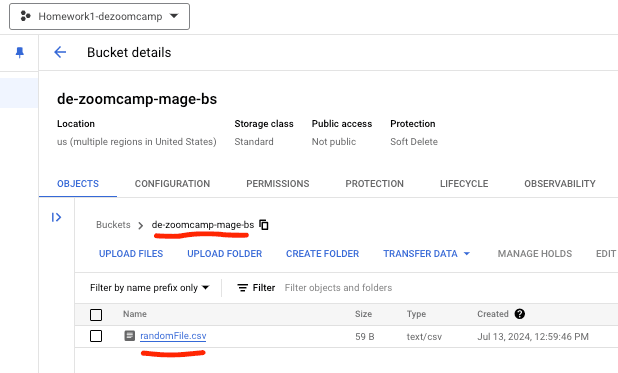This screenshot has height=373, width=618.
Task: Click the Jul 13, 2024 created timestamp
Action: [x=533, y=337]
